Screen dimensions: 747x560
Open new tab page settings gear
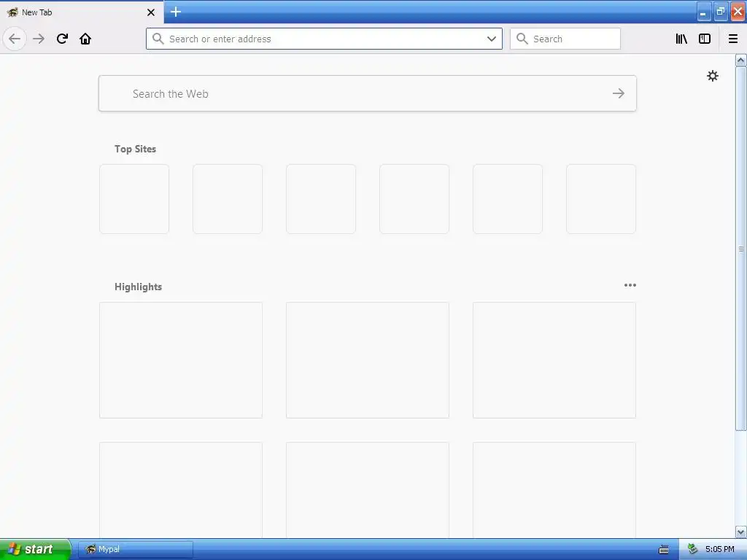point(712,76)
